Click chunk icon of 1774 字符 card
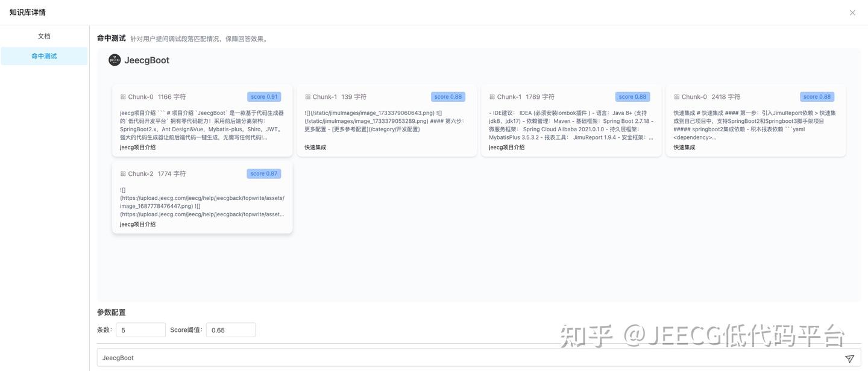The image size is (868, 371). [x=123, y=174]
